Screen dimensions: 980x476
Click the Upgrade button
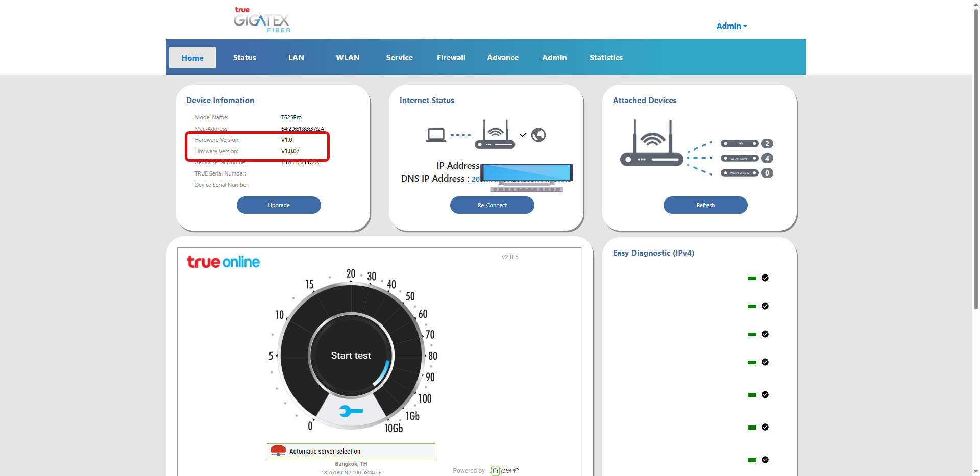(x=279, y=205)
